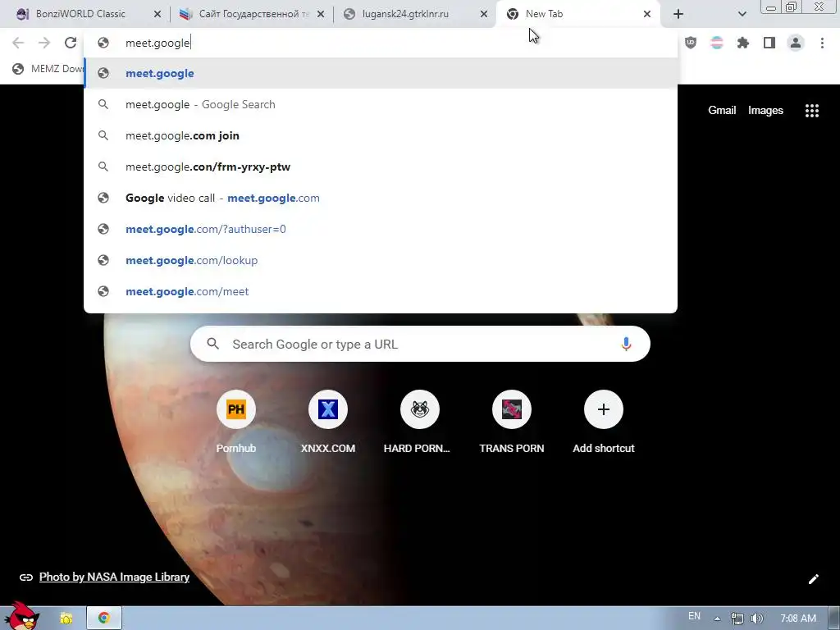Open the Google apps grid
This screenshot has width=840, height=630.
(x=811, y=111)
